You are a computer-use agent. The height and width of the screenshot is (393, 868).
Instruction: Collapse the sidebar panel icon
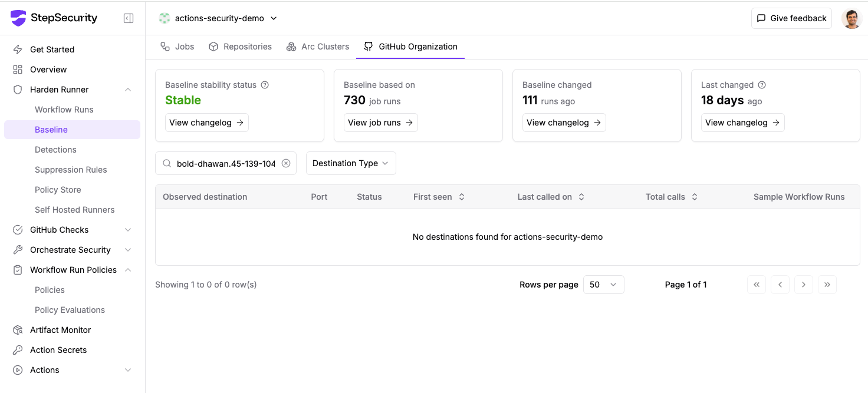pyautogui.click(x=128, y=18)
